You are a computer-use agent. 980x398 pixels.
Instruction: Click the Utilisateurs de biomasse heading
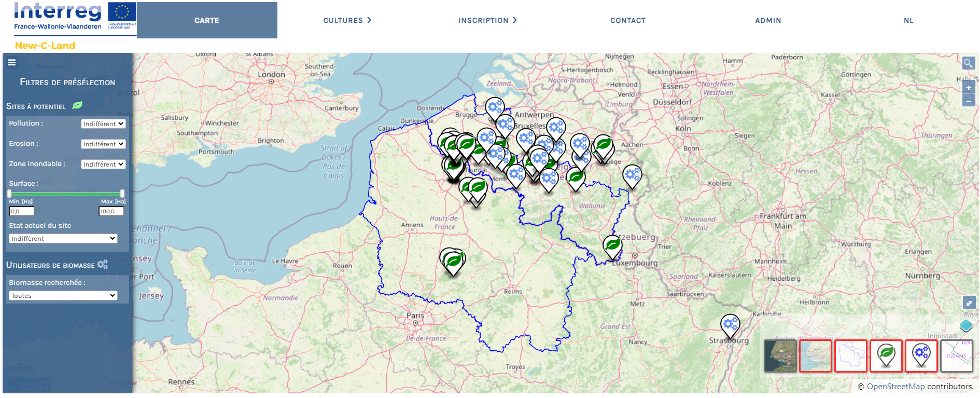tap(50, 265)
